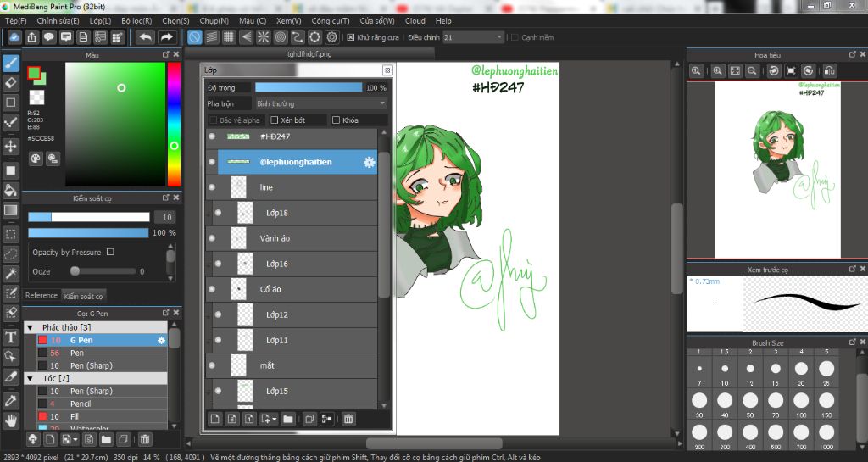Select the Move tool
868x462 pixels.
[x=10, y=146]
